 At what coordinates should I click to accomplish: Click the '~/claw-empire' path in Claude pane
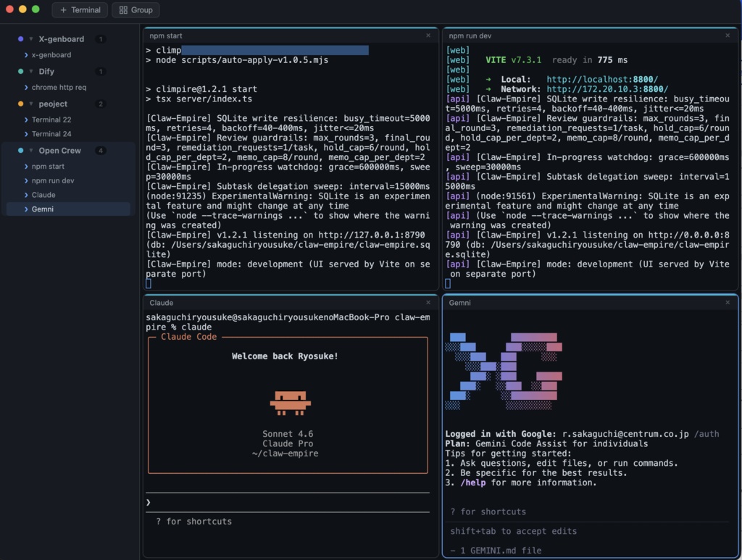click(285, 454)
